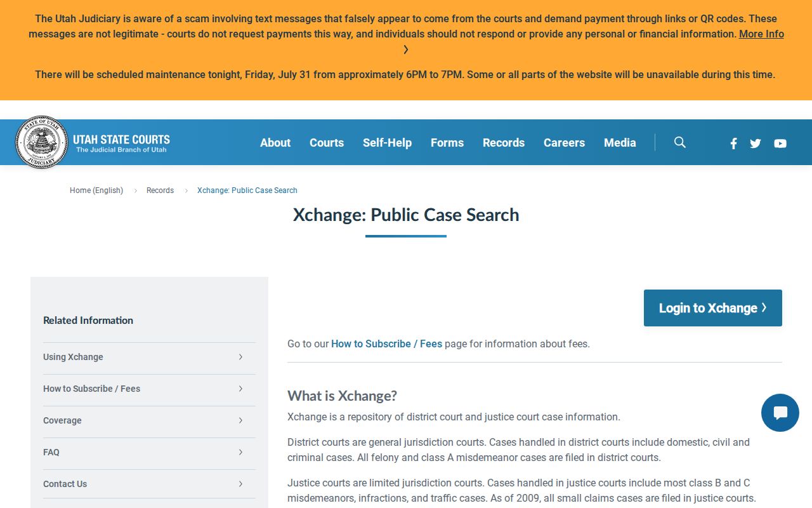Open the Records menu
The image size is (812, 508).
coord(504,143)
